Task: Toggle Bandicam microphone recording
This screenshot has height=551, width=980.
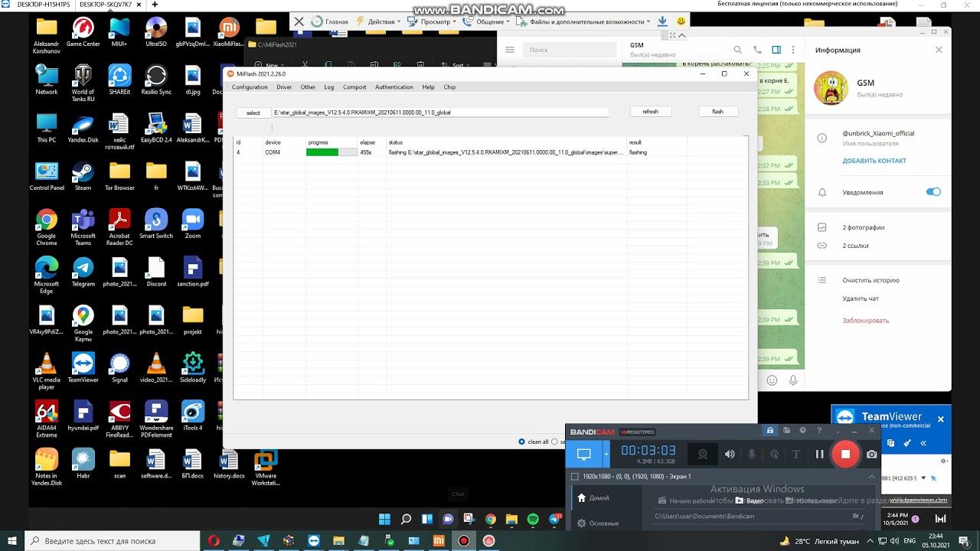Action: [x=752, y=454]
